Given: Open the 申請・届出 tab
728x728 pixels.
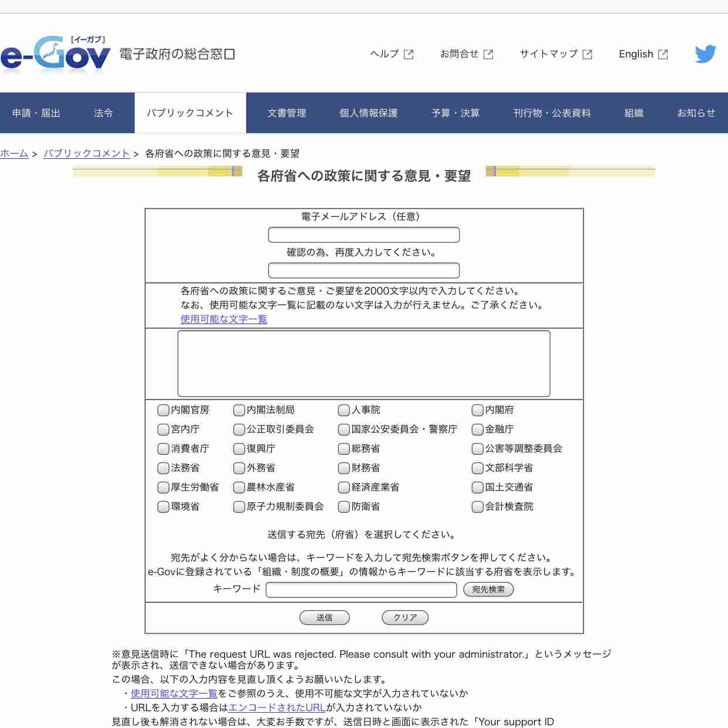Looking at the screenshot, I should (x=36, y=113).
